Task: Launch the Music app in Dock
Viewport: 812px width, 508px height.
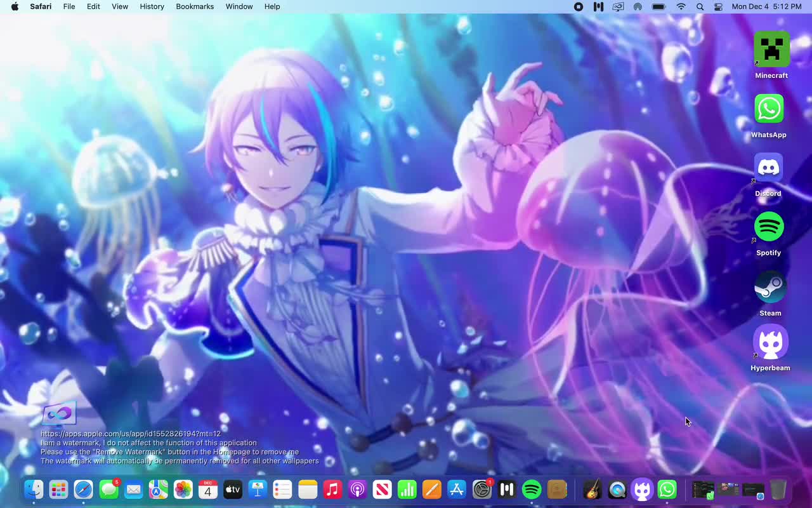Action: pyautogui.click(x=332, y=490)
